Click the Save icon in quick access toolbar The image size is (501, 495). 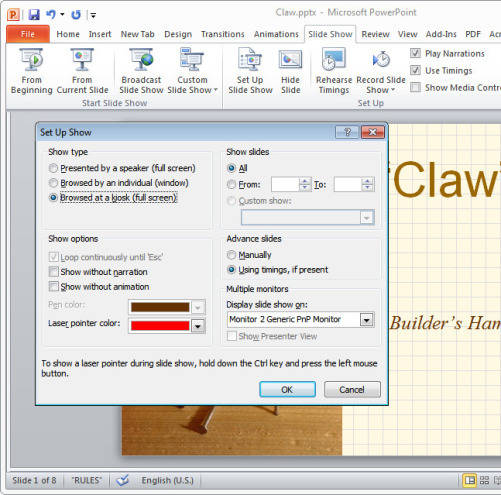(x=34, y=15)
